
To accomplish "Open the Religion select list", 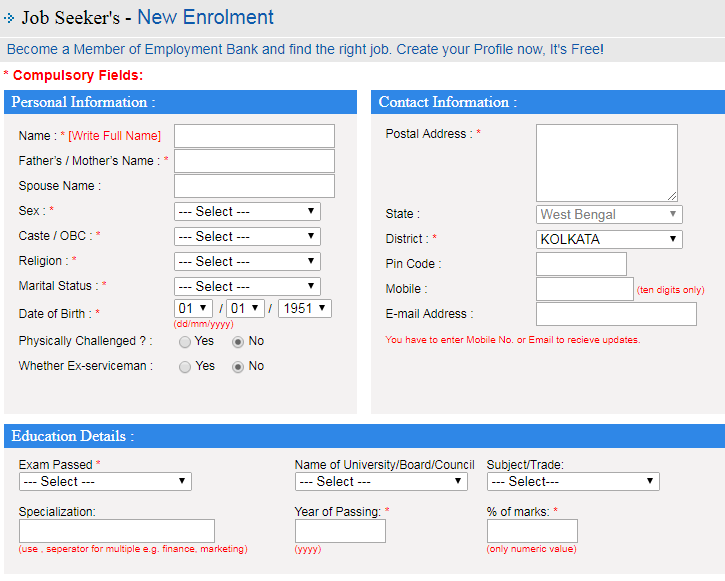I will [247, 262].
